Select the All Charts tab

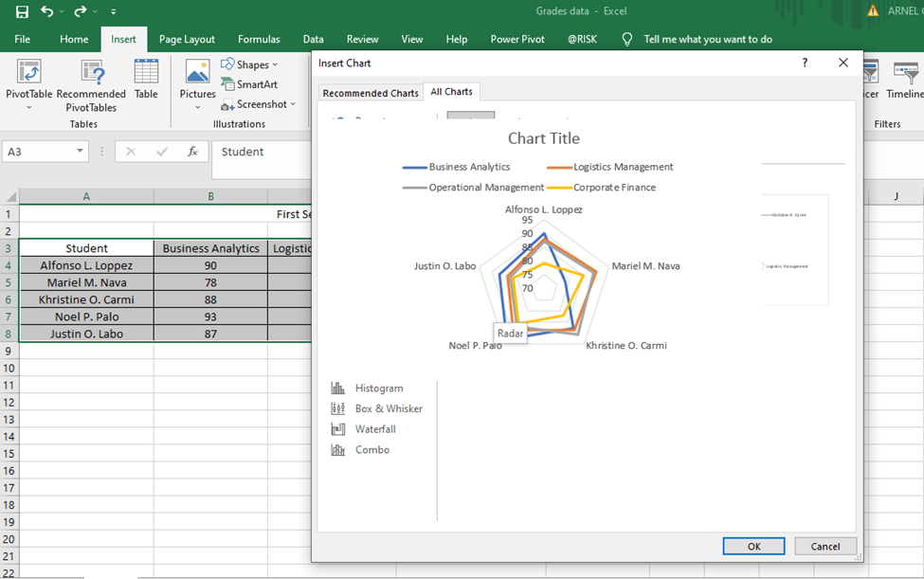pyautogui.click(x=451, y=92)
